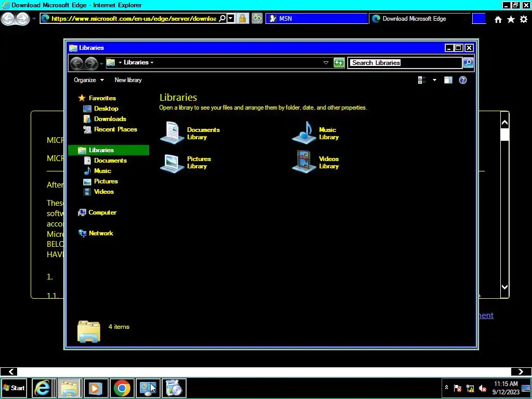Click the Explorer forward arrow button
Viewport: 532px width, 399px height.
[91, 63]
